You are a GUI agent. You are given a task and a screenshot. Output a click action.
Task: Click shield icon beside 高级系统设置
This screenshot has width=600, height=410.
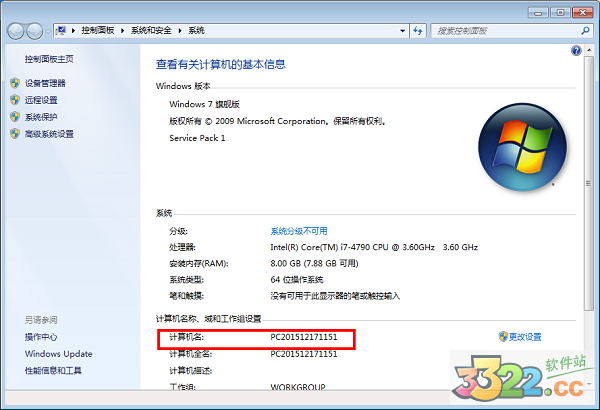tap(15, 134)
